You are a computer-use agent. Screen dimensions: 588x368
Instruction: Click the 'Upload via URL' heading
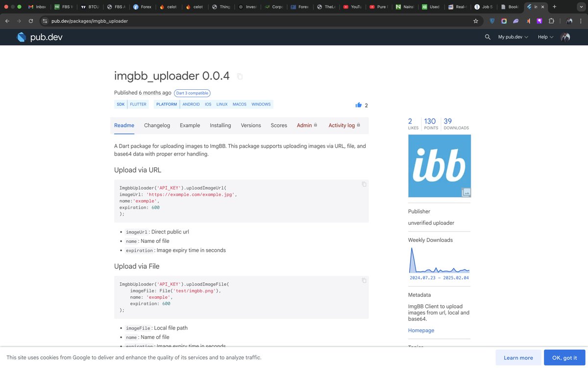point(138,170)
